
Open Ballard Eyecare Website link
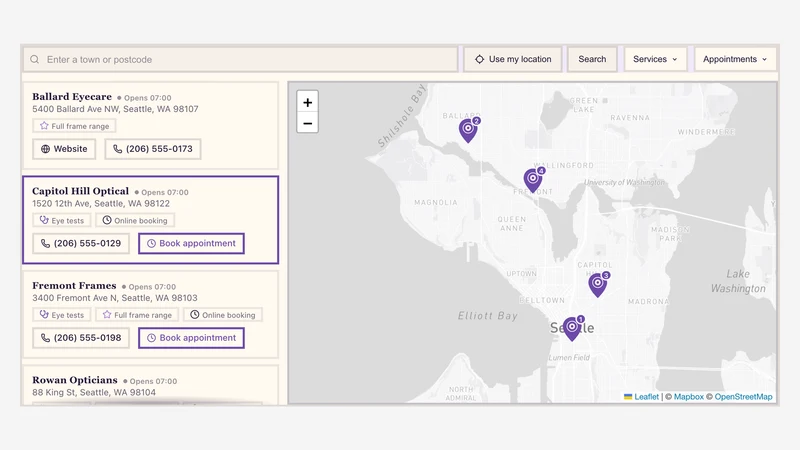click(x=64, y=149)
